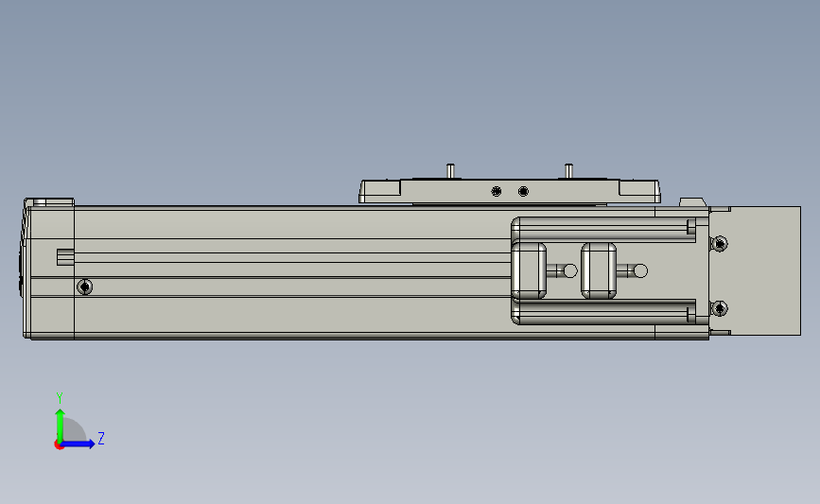Click the red X axis origin dot on the triad
This screenshot has height=504, width=820.
pyautogui.click(x=59, y=445)
